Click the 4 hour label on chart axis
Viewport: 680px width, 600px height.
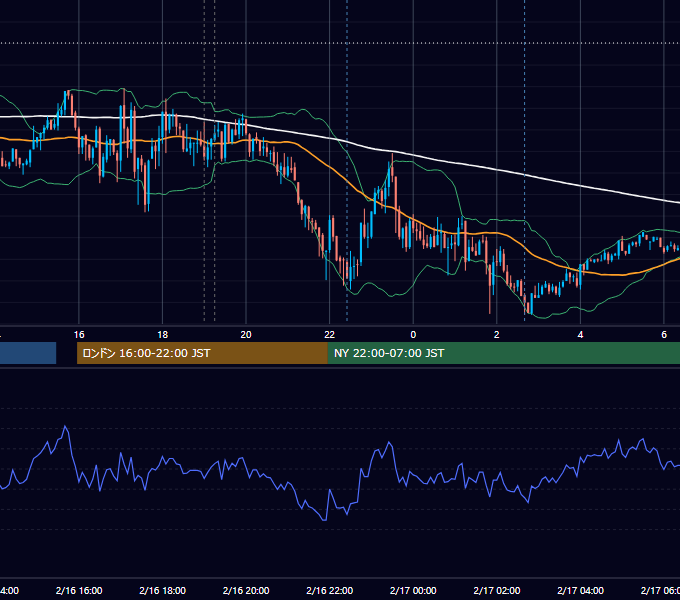point(580,335)
